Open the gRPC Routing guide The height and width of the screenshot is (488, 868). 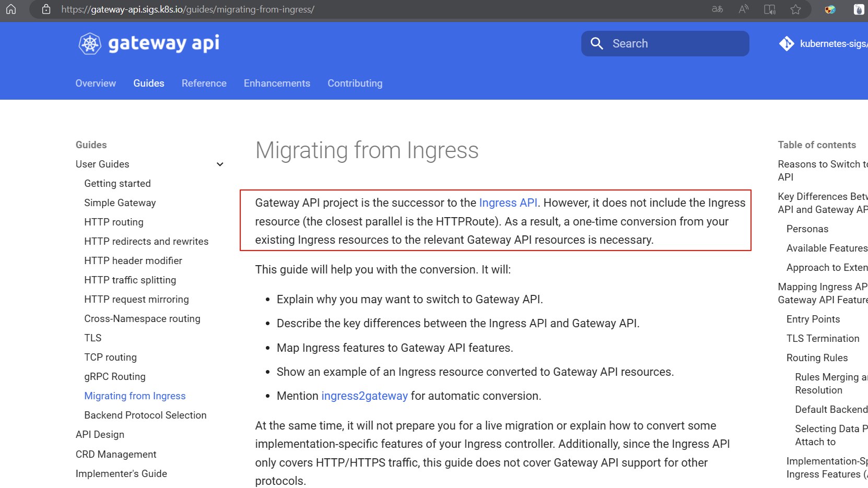coord(115,377)
